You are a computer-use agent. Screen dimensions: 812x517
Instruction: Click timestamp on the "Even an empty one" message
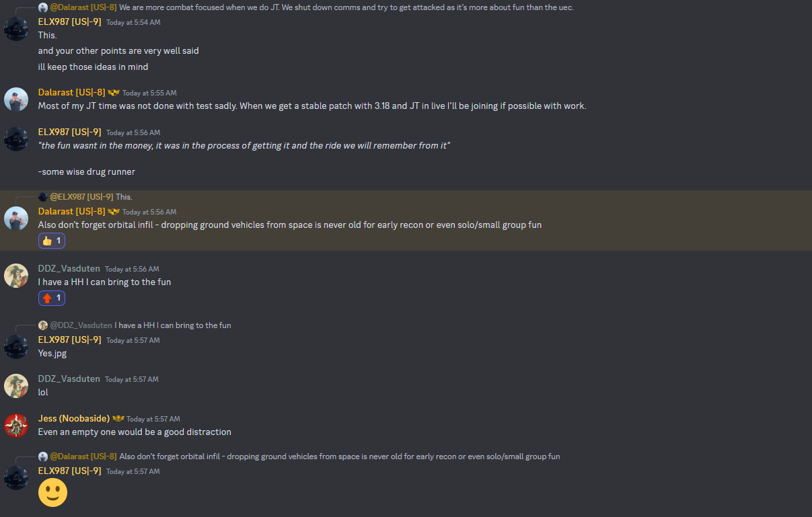153,419
